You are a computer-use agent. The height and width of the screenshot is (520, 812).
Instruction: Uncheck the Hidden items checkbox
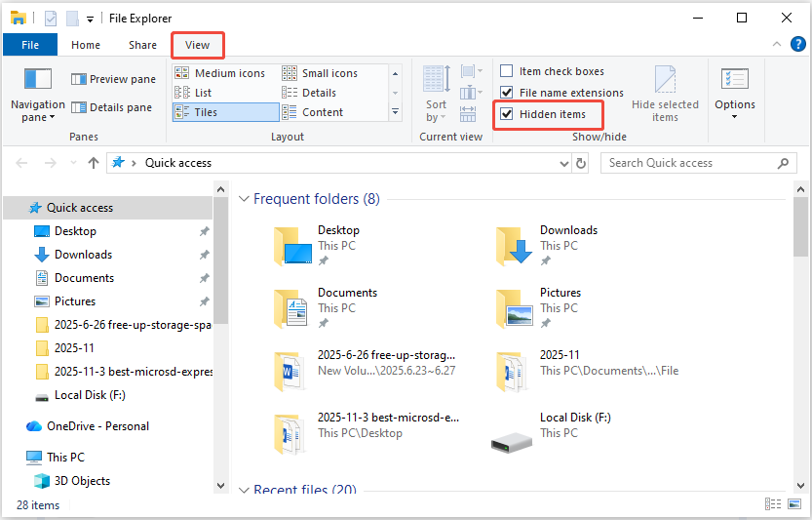pyautogui.click(x=507, y=114)
